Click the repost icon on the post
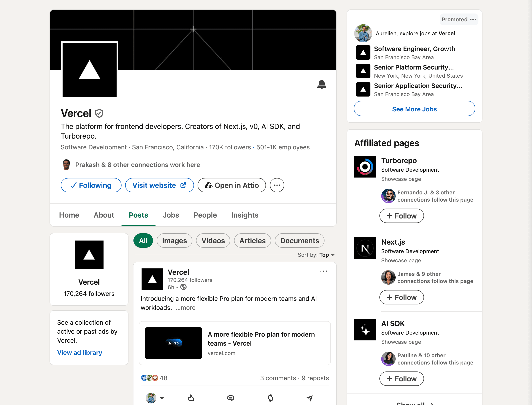The height and width of the screenshot is (405, 532). pyautogui.click(x=270, y=398)
